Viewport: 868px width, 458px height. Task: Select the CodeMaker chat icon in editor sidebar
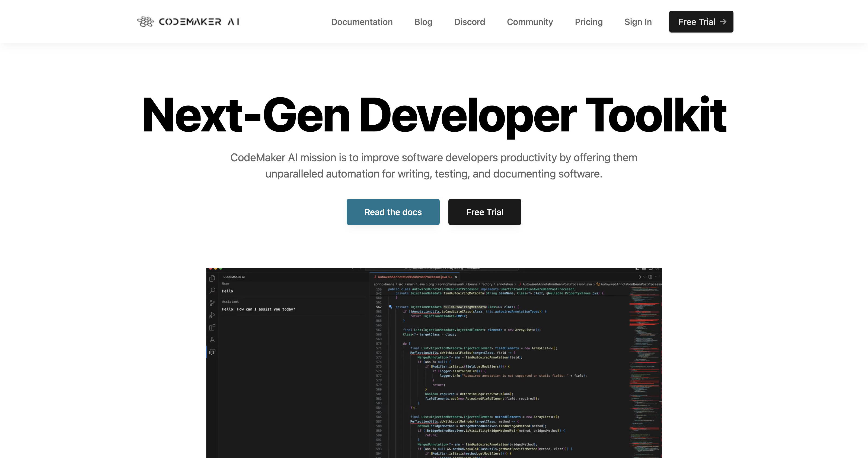tap(212, 351)
